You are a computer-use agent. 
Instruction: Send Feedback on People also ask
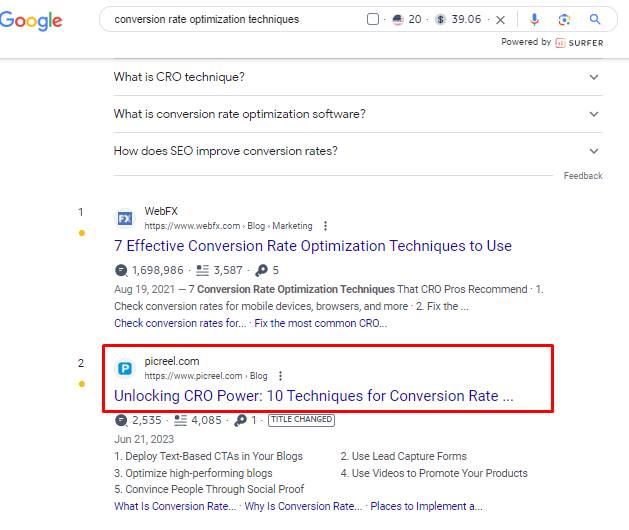(583, 176)
